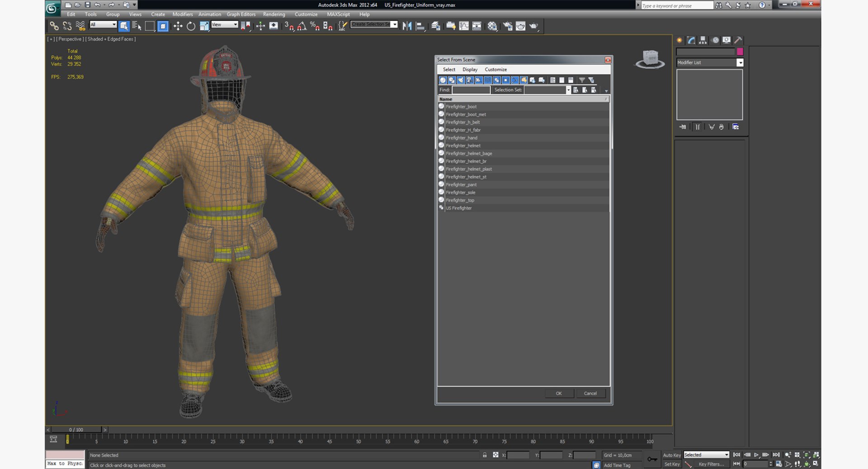The height and width of the screenshot is (469, 868).
Task: Open the Motion command panel tab
Action: 715,40
